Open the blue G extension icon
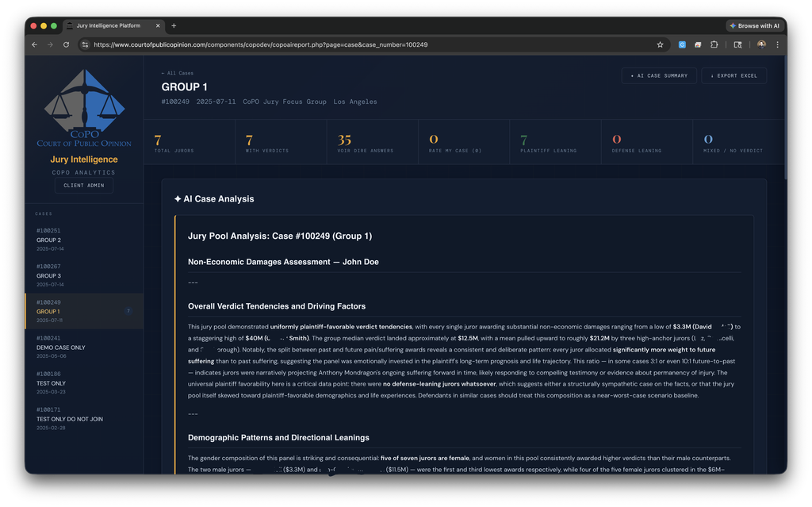 [682, 44]
